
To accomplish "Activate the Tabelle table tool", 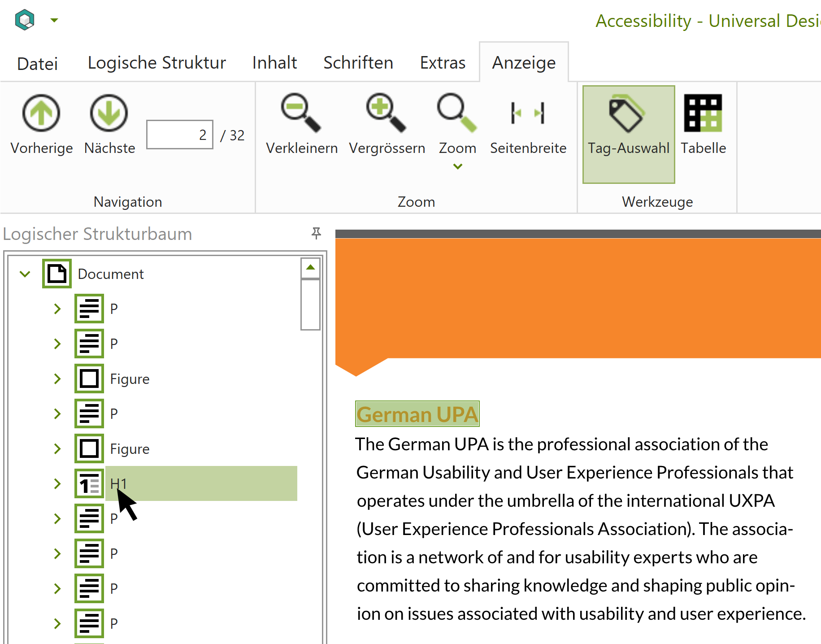I will coord(703,124).
